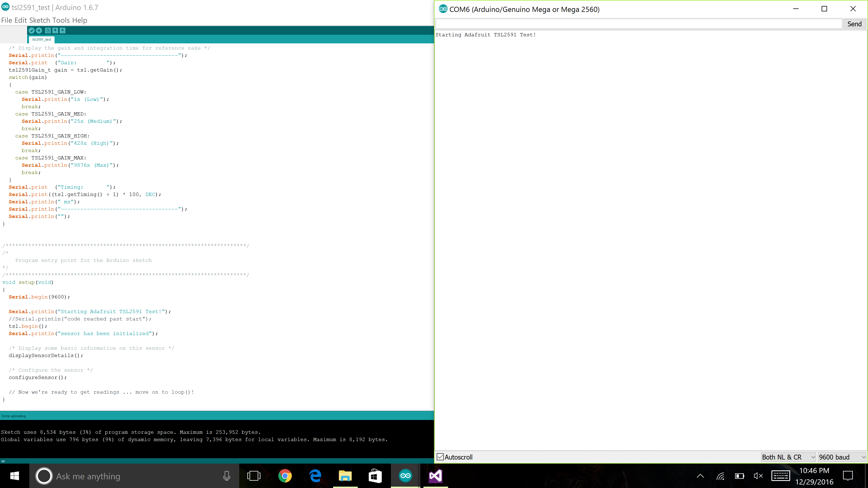Open Google Chrome from the taskbar
The height and width of the screenshot is (488, 868).
tap(285, 476)
